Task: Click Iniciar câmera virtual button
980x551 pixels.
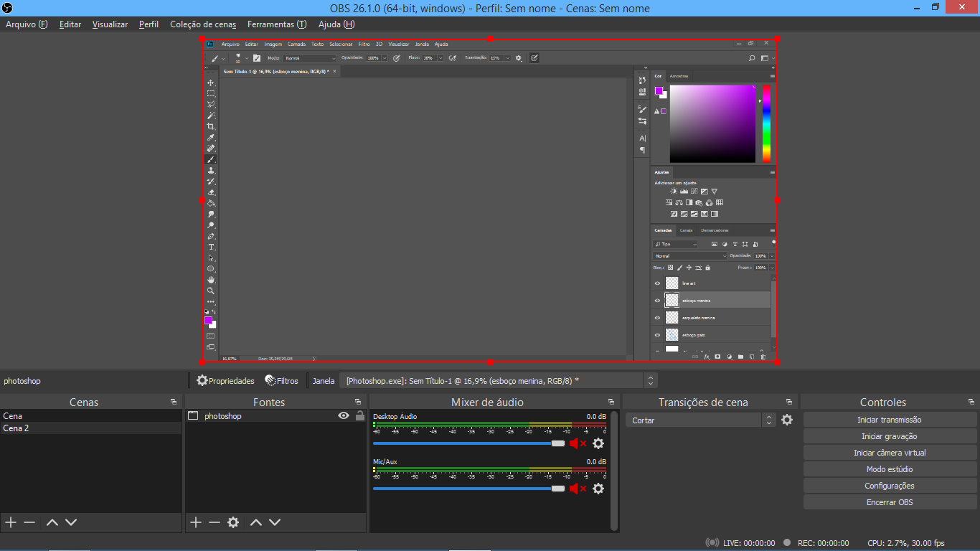Action: [890, 453]
